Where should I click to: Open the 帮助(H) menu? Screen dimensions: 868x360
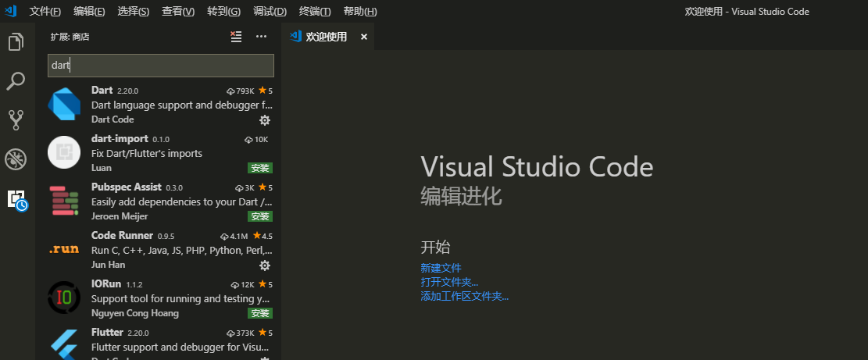tap(360, 12)
